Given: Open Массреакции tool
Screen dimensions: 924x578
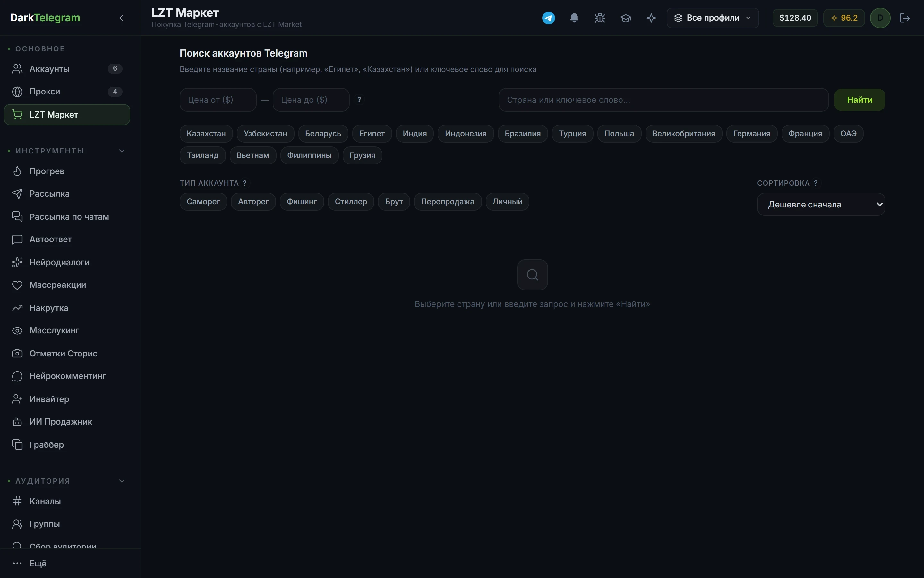Looking at the screenshot, I should tap(67, 285).
